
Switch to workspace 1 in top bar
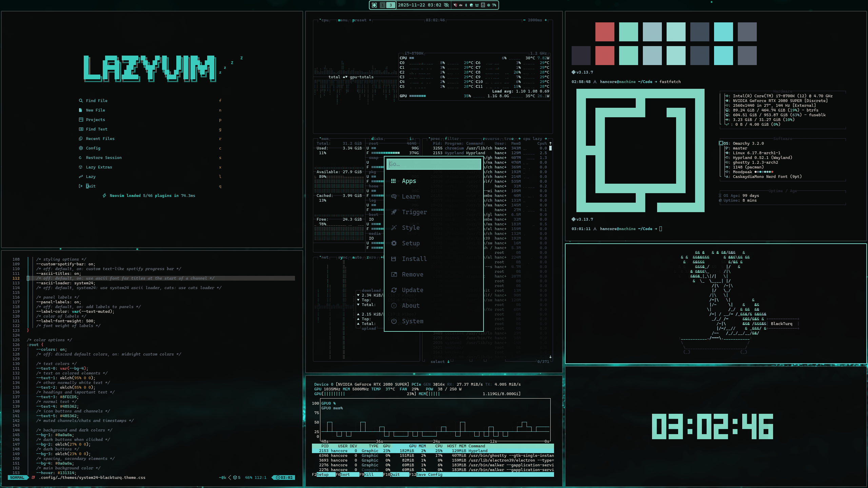tap(383, 5)
